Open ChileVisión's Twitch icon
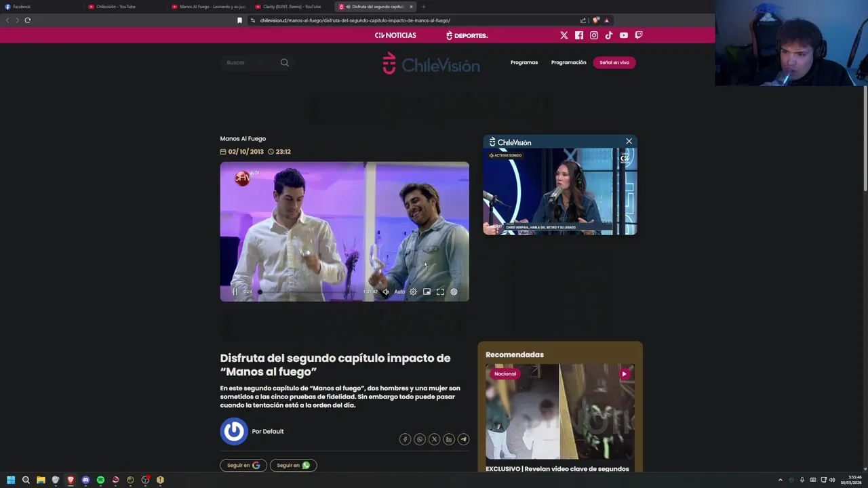Screen dimensions: 868x488 pos(639,35)
